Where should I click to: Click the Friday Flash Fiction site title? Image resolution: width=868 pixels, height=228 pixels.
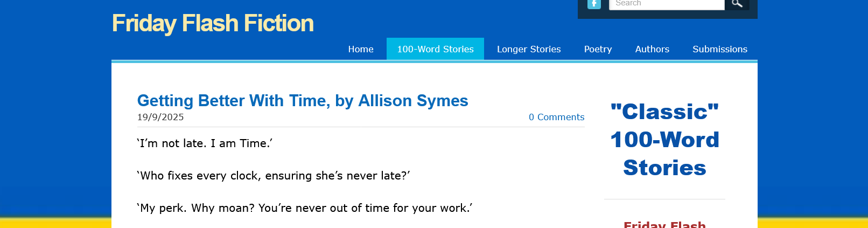(213, 24)
